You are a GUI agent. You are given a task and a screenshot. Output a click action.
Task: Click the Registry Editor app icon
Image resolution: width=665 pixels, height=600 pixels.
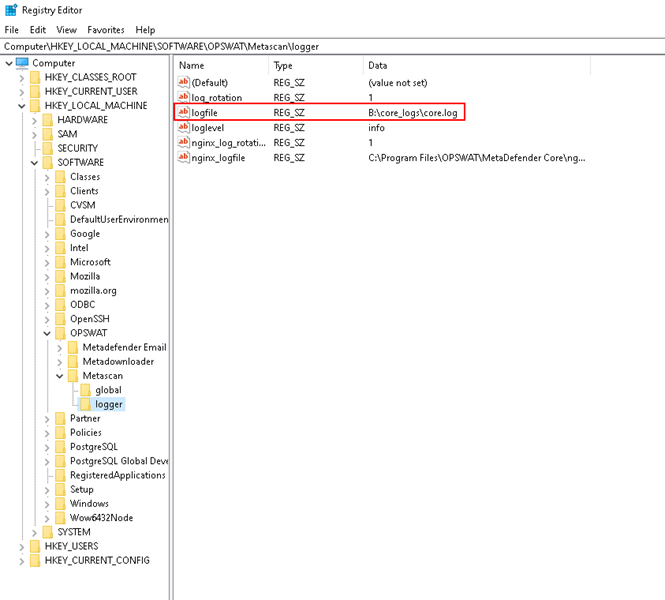11,10
